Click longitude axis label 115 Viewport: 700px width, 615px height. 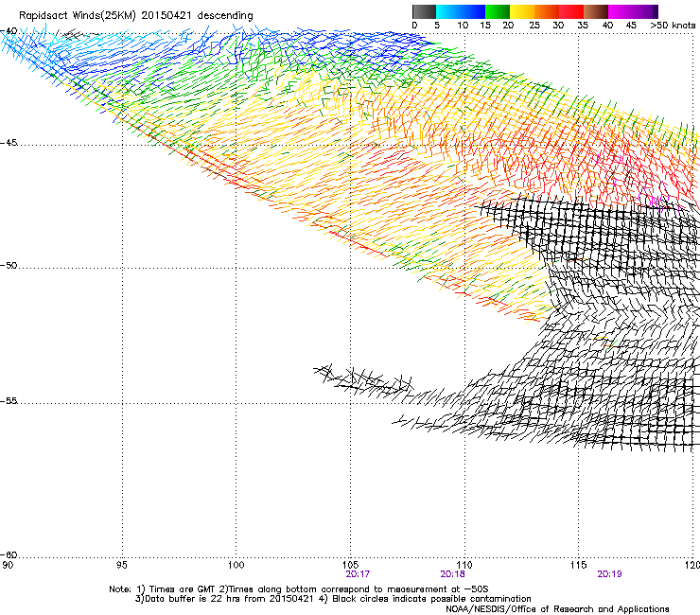[x=578, y=565]
